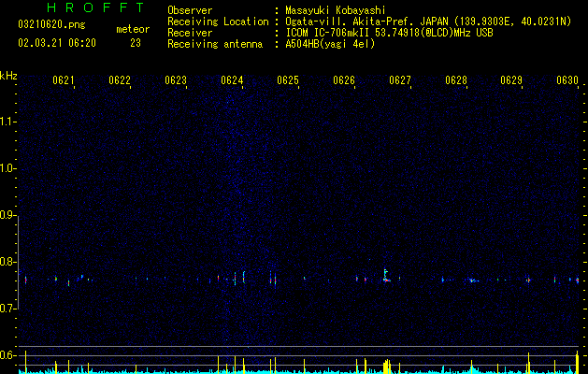The image size is (588, 374).
Task: Click the 0630 time marker
Action: (567, 80)
